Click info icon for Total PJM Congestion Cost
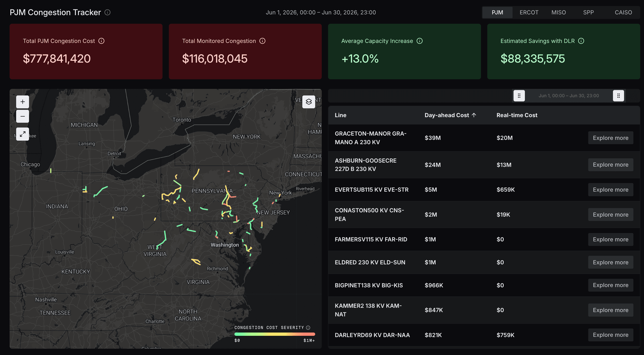The width and height of the screenshot is (644, 355). click(101, 41)
